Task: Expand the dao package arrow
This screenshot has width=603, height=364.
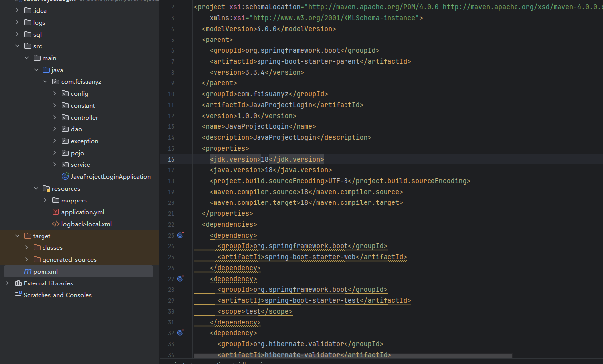Action: pyautogui.click(x=55, y=129)
